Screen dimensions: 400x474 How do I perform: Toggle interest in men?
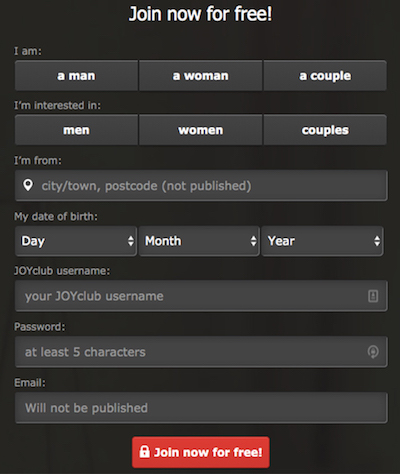(x=76, y=130)
